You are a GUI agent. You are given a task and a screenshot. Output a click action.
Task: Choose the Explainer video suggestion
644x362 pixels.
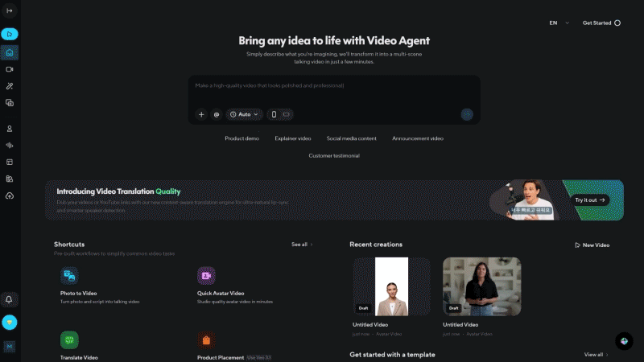[293, 138]
